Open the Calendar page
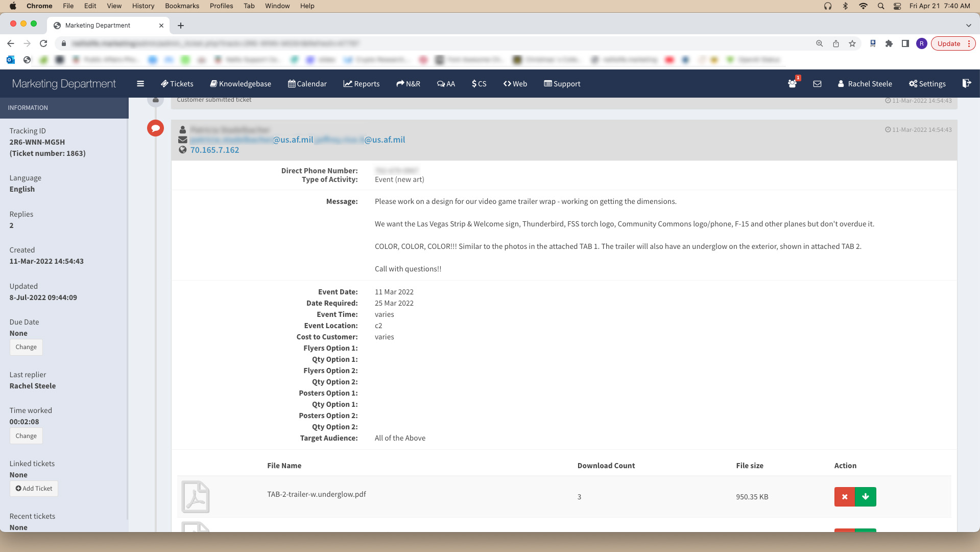 [x=307, y=84]
